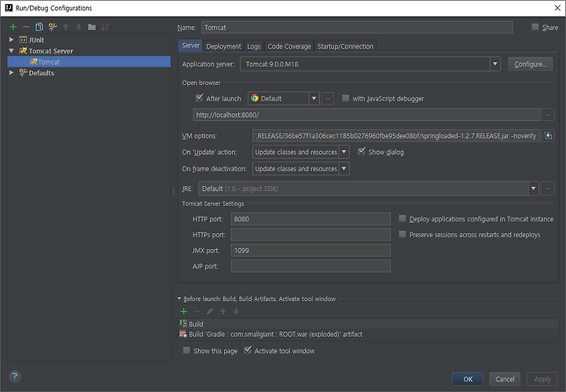Click the Tomcat Server cat icon

[23, 50]
